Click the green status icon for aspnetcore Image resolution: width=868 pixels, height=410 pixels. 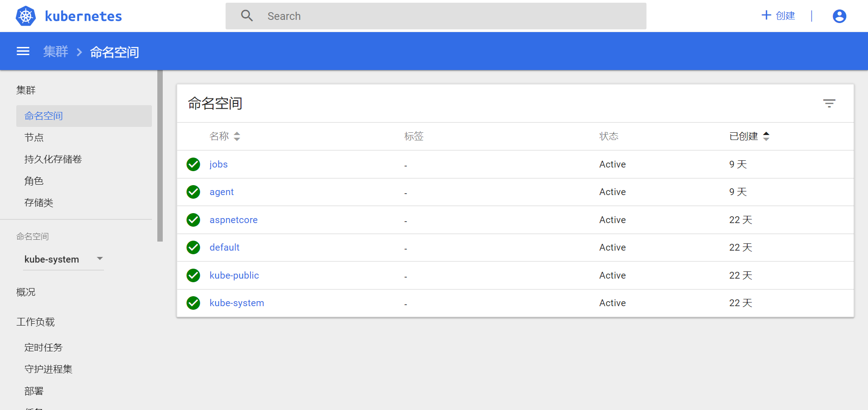(193, 220)
